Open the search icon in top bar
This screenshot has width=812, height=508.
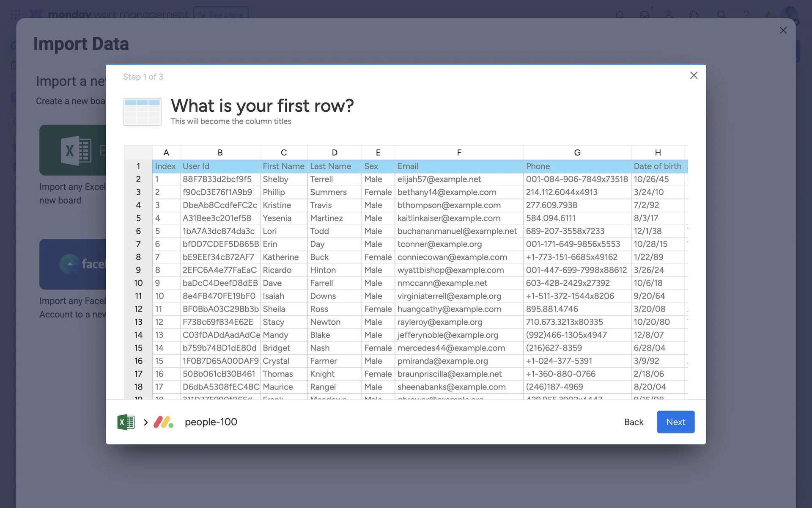[x=721, y=14]
